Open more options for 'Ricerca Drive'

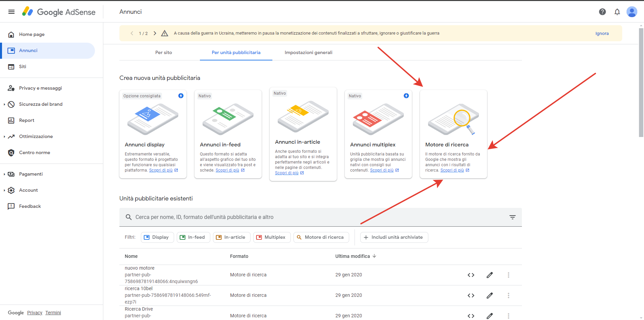click(508, 316)
